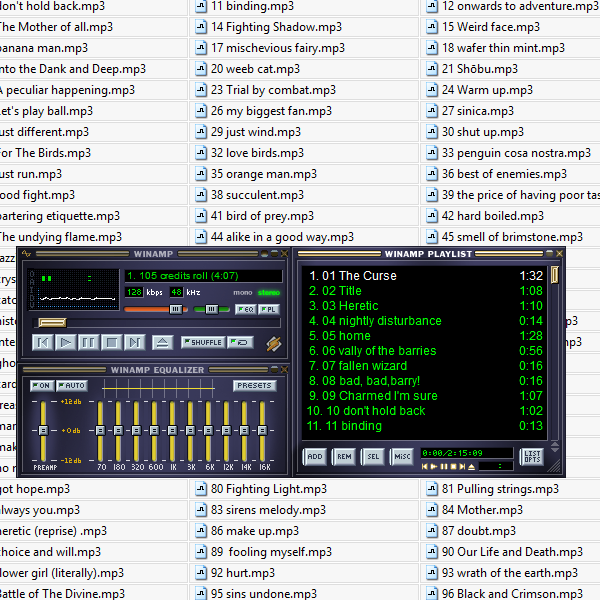Open playlist LIST OPTS menu
Screen dimensions: 600x600
click(532, 457)
